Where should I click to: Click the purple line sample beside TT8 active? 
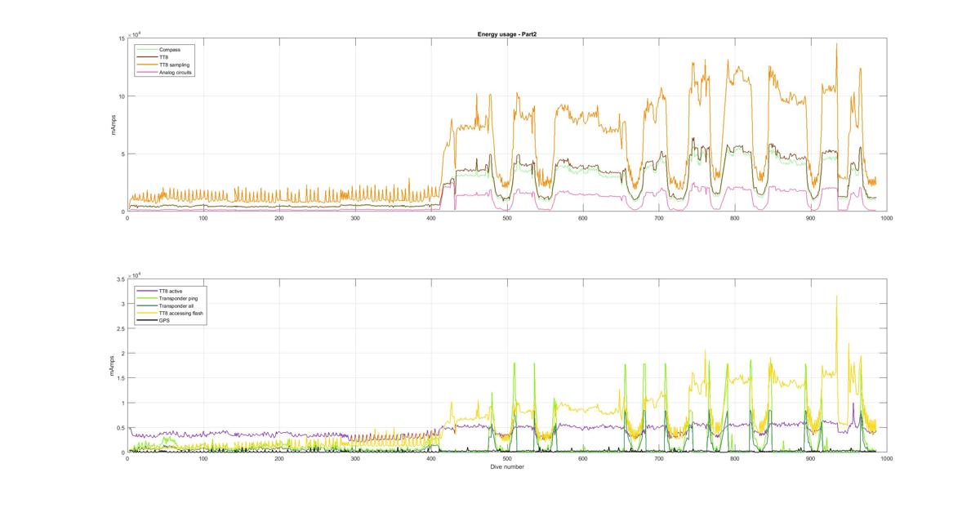(147, 291)
